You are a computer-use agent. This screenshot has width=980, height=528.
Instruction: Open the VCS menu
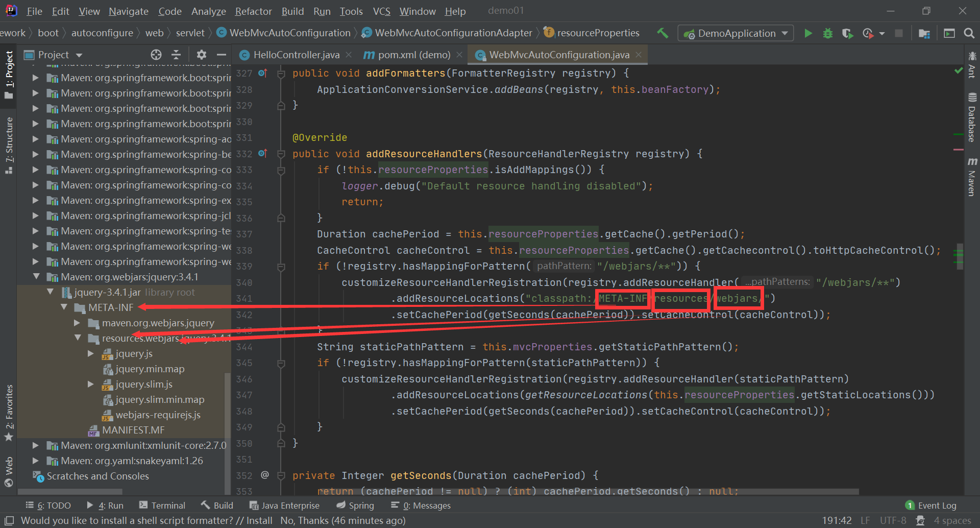pos(381,11)
